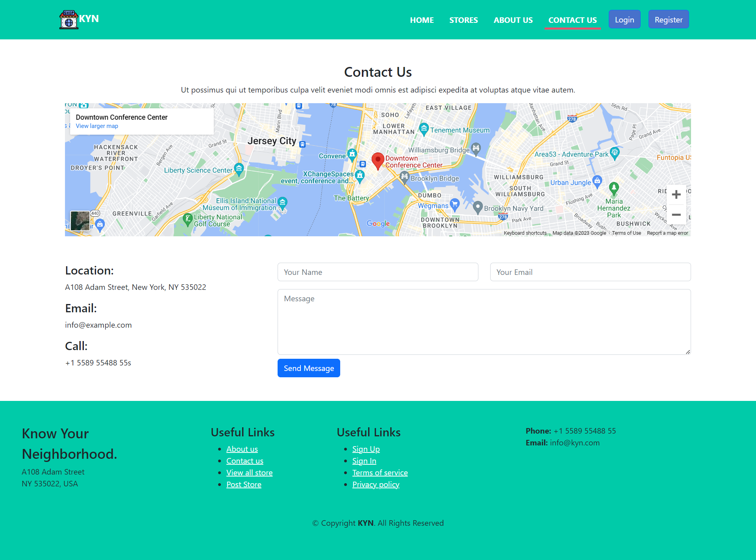Click the Contact Us page heading
This screenshot has width=756, height=560.
pos(378,72)
